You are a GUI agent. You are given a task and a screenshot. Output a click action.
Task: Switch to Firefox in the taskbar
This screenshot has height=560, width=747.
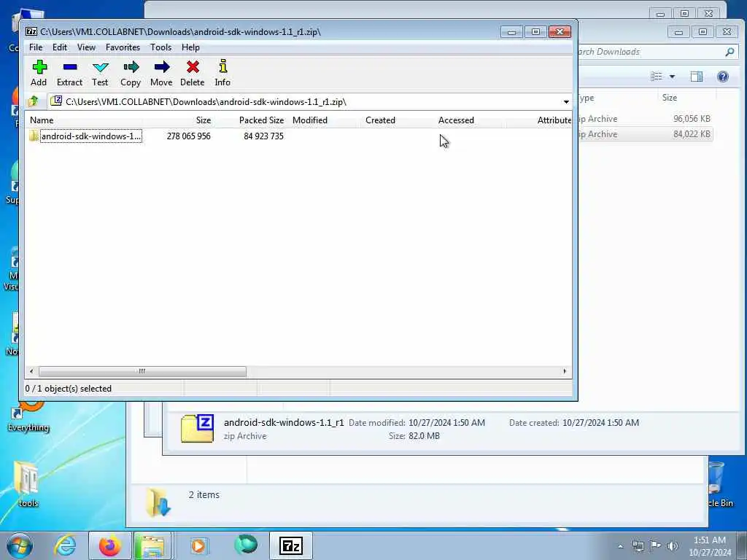tap(109, 545)
